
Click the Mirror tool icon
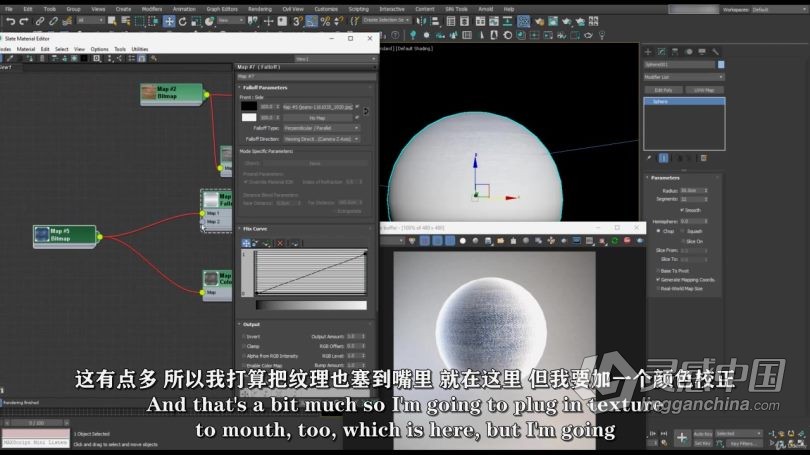click(422, 21)
